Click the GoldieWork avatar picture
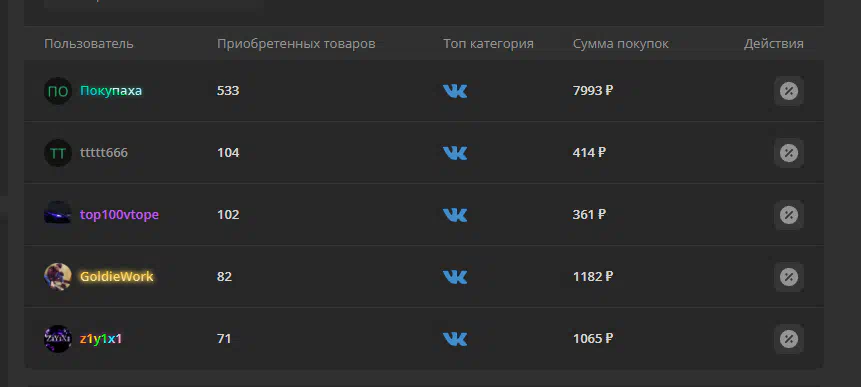 tap(58, 277)
